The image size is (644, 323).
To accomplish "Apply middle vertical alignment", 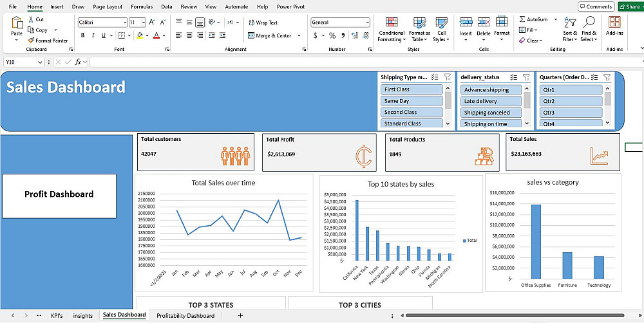I will coord(189,22).
